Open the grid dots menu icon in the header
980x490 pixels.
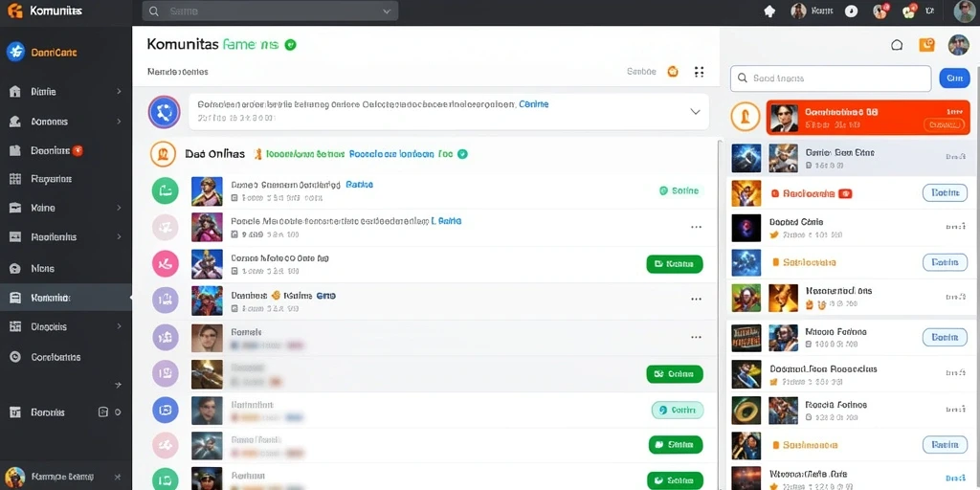(x=700, y=72)
